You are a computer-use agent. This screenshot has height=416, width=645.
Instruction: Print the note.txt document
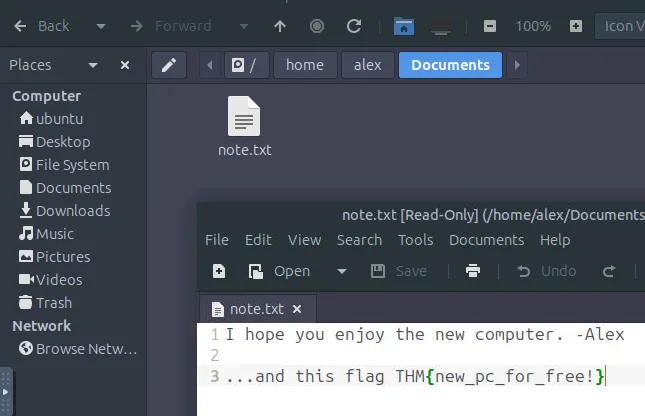473,271
